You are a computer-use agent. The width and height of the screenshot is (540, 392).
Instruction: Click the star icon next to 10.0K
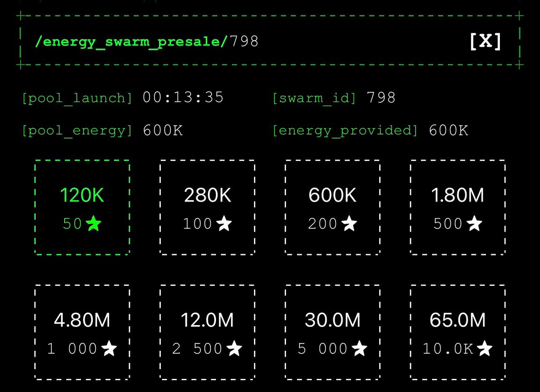[485, 349]
